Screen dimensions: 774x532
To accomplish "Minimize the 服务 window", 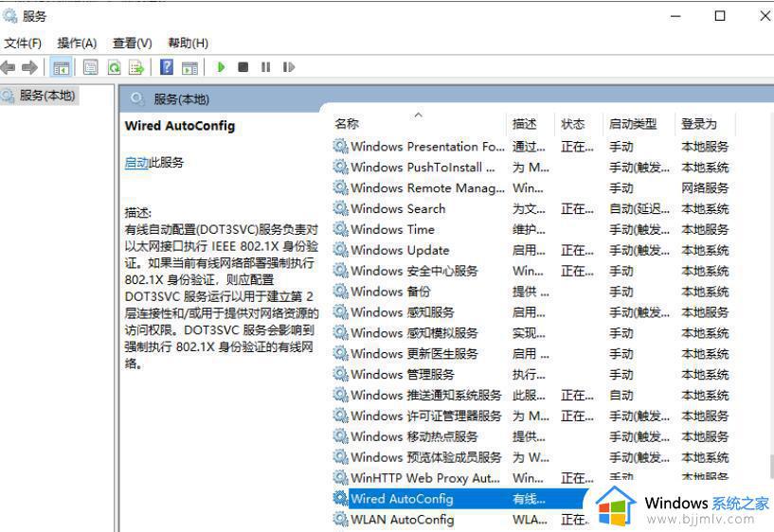I will pos(675,16).
